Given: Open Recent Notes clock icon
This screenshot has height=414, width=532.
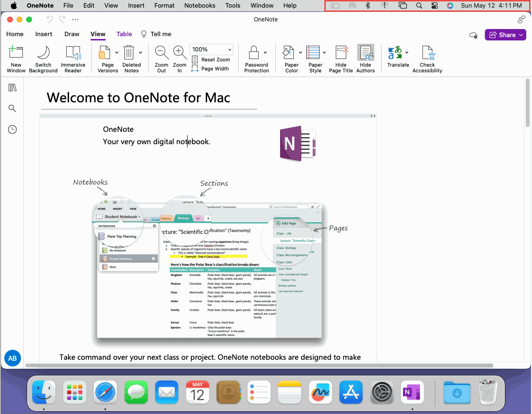Looking at the screenshot, I should [x=12, y=129].
